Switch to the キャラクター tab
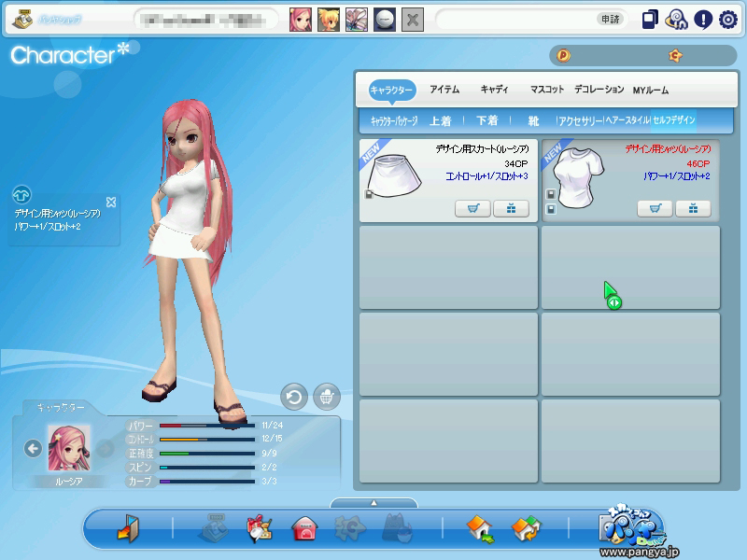 tap(391, 90)
